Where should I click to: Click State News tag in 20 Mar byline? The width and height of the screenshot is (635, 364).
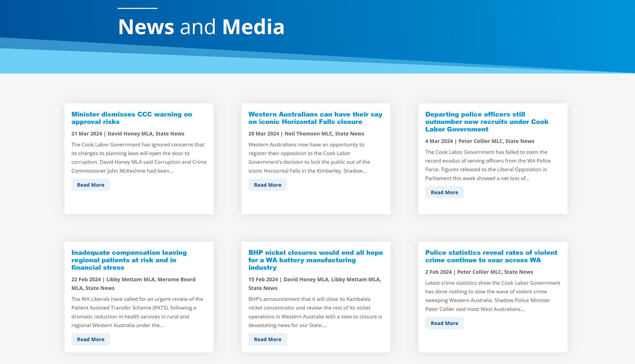coord(349,134)
